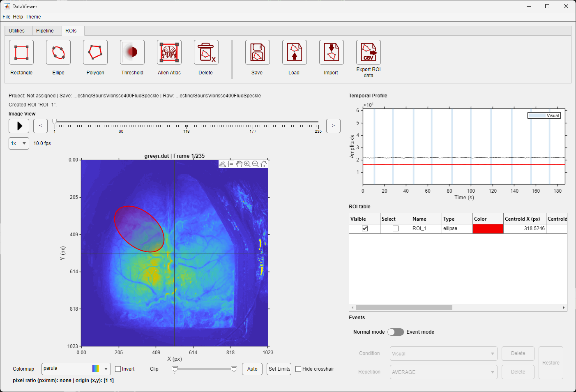
Task: Activate the zoom in magnifier
Action: pos(247,164)
